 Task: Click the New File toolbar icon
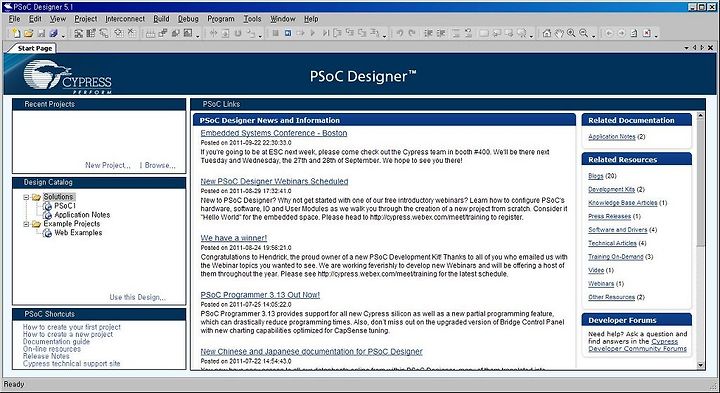pyautogui.click(x=16, y=33)
